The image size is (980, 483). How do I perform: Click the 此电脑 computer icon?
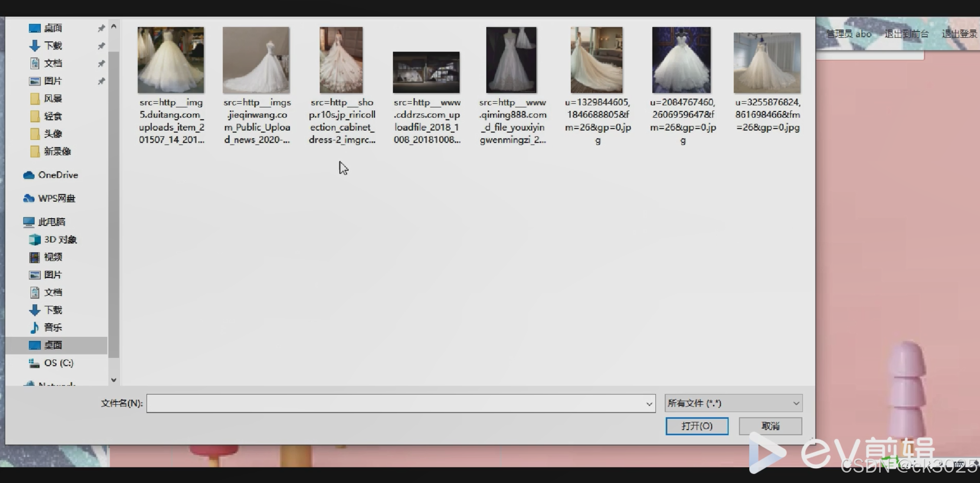[29, 222]
